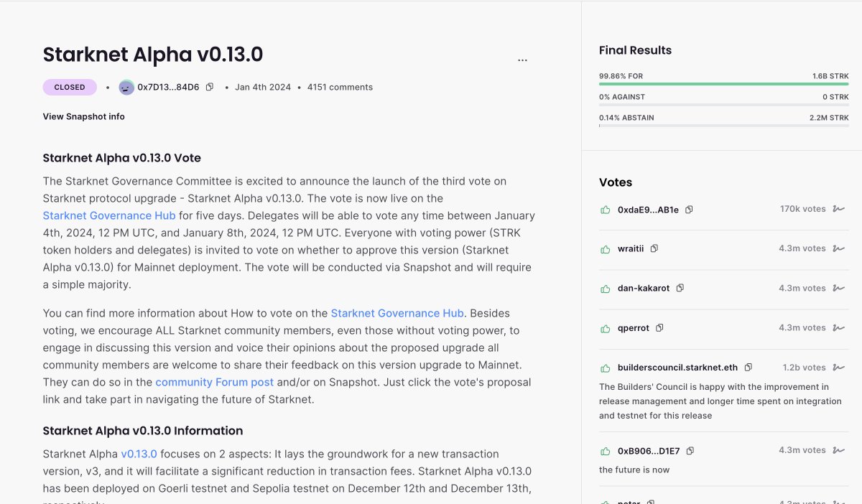View signature icon for wraitii vote
Image resolution: width=862 pixels, height=504 pixels.
(838, 248)
